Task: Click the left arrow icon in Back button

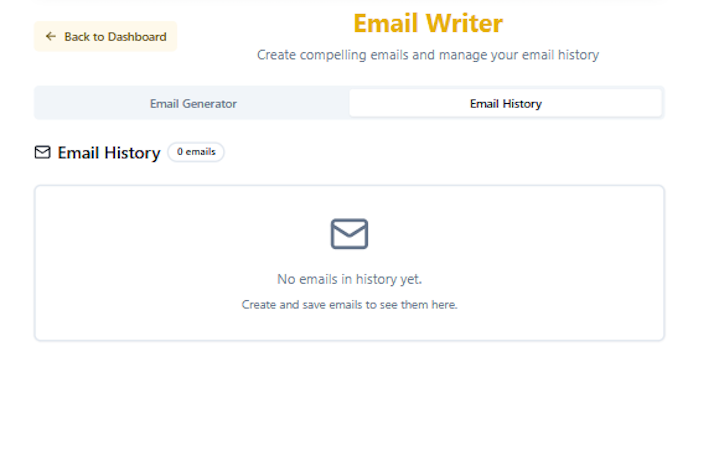Action: (x=51, y=36)
